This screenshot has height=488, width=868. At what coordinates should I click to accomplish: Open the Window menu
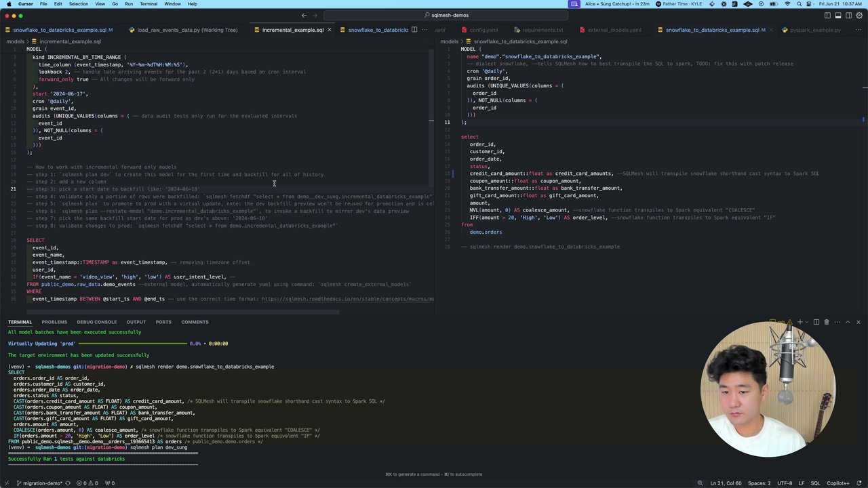172,4
